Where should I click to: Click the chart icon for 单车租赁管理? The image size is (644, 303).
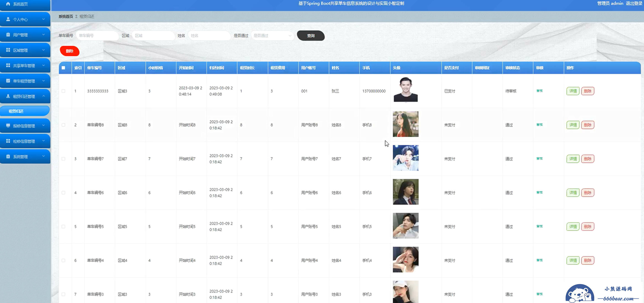point(8,81)
